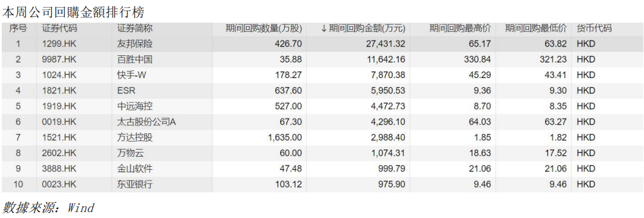644x218 pixels.
Task: Click the repurchase amount 27,431.32 cell
Action: (x=387, y=44)
